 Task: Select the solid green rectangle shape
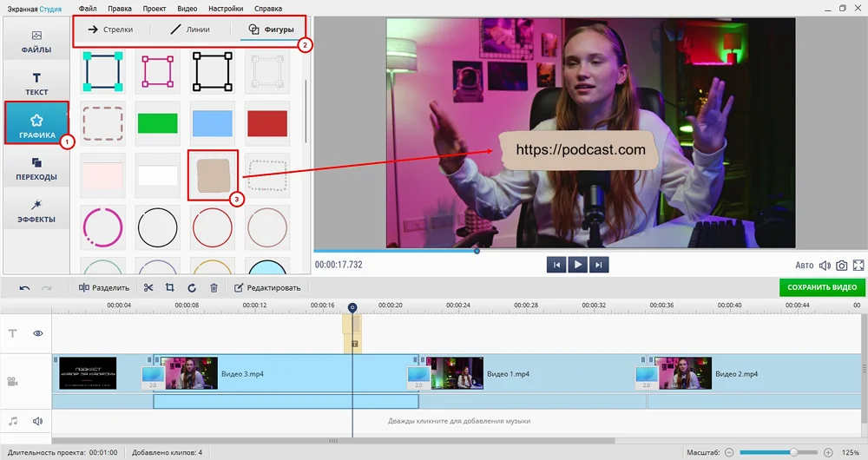pos(157,122)
